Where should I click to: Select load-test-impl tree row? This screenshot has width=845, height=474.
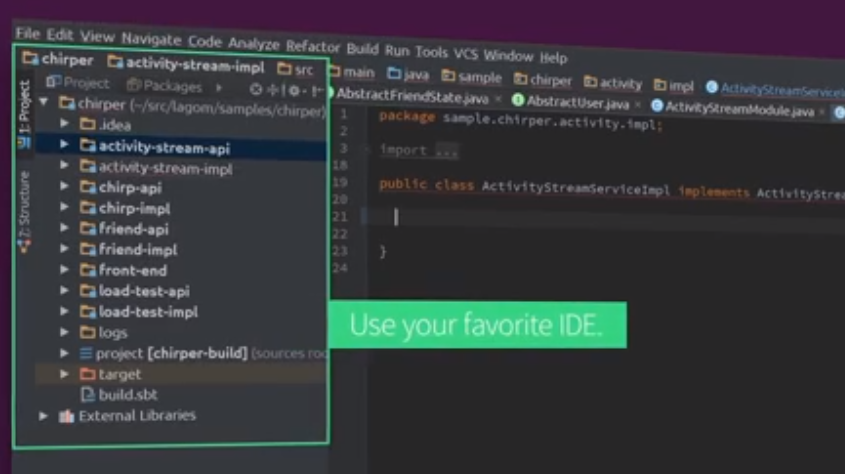pos(181,311)
